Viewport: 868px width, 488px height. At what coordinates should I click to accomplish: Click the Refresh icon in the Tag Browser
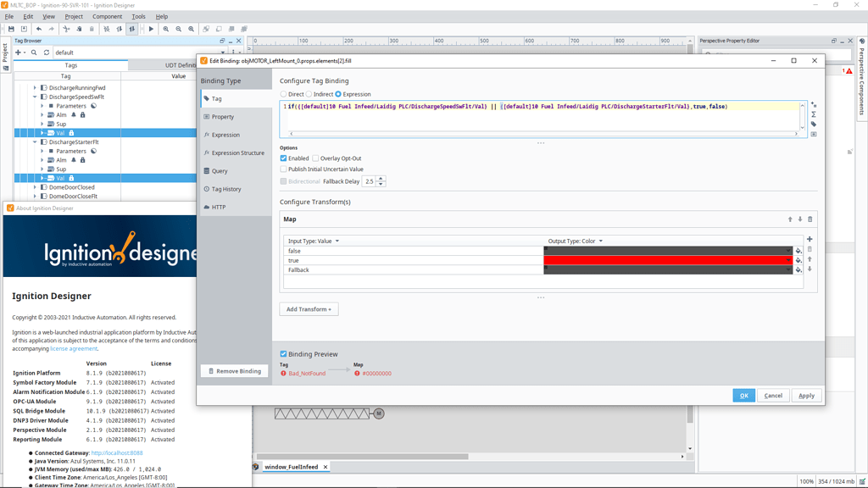47,53
